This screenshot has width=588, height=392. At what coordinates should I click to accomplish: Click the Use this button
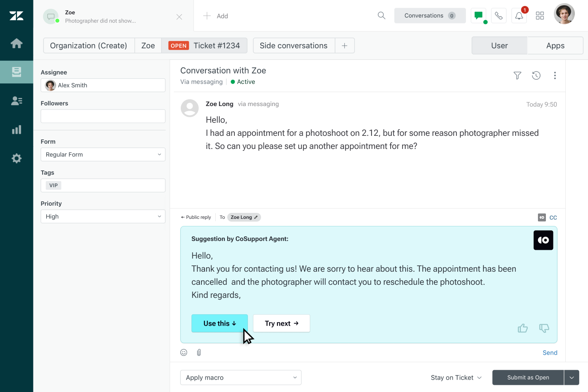220,323
